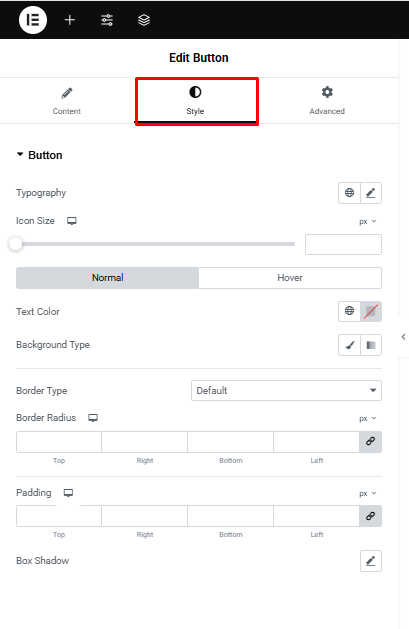Click Typography global globe icon
The width and height of the screenshot is (409, 629).
(x=349, y=193)
